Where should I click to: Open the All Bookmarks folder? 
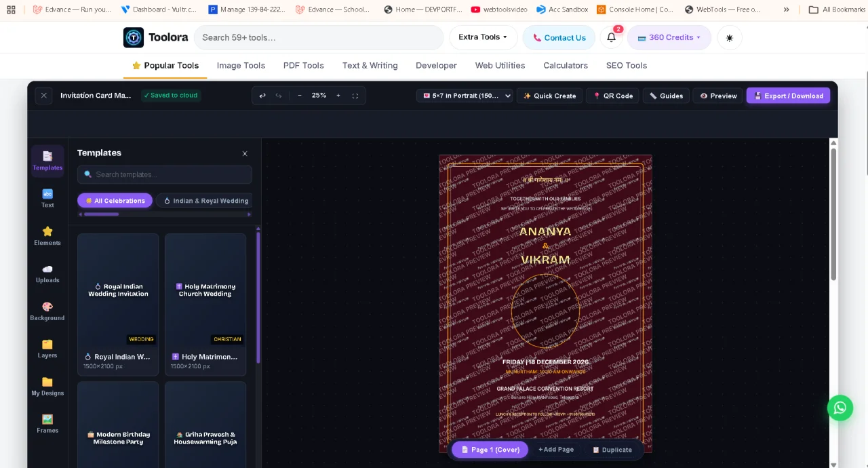pos(837,9)
